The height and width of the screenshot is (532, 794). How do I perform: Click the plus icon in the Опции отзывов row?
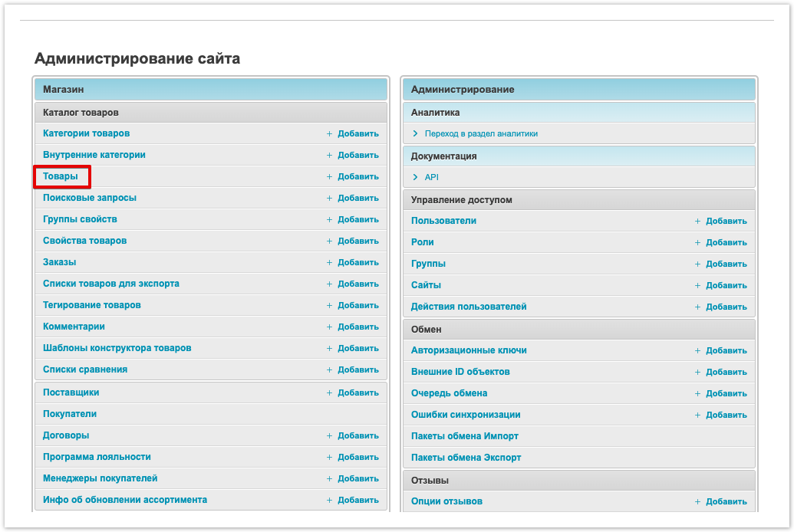pyautogui.click(x=698, y=501)
